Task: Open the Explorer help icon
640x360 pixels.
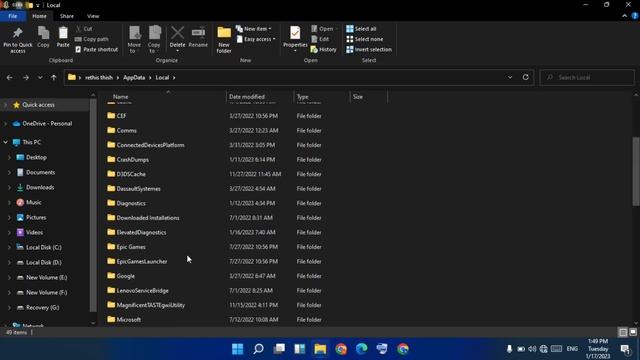Action: pyautogui.click(x=634, y=16)
